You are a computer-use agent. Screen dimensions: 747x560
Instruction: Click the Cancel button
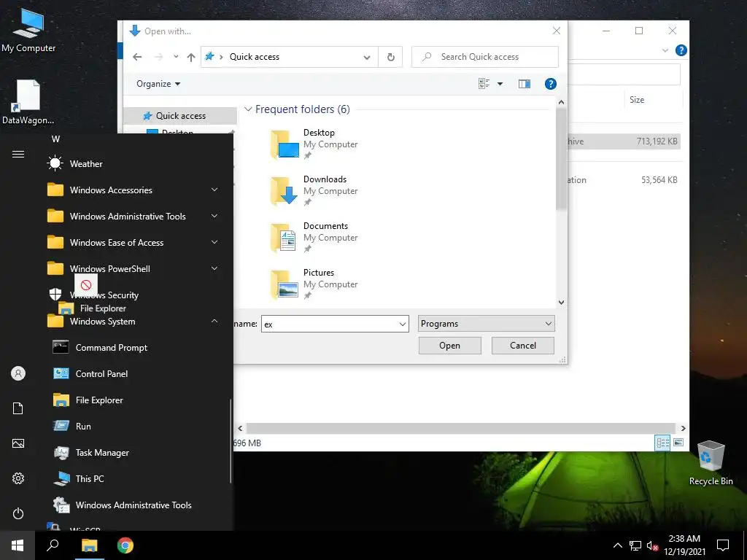pos(522,346)
